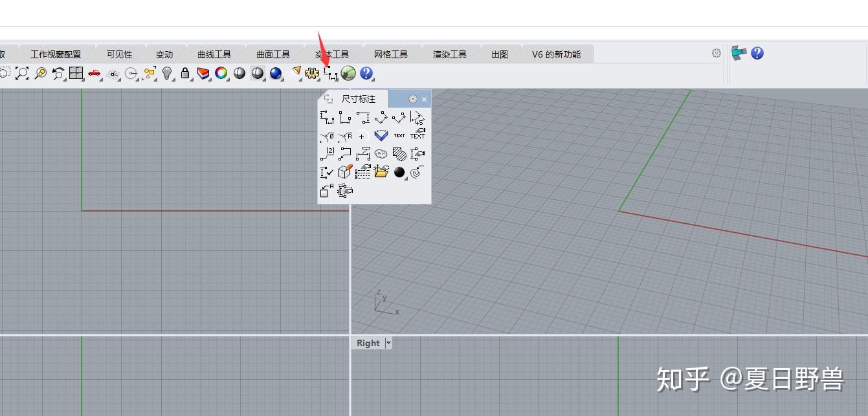Click the object snap circle icon
Image resolution: width=868 pixels, height=416 pixels.
point(131,73)
